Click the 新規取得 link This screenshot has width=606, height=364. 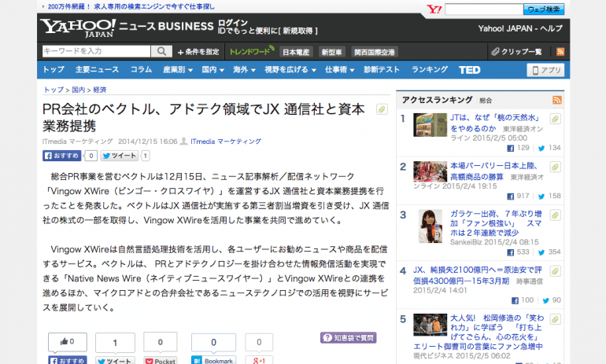(x=297, y=31)
